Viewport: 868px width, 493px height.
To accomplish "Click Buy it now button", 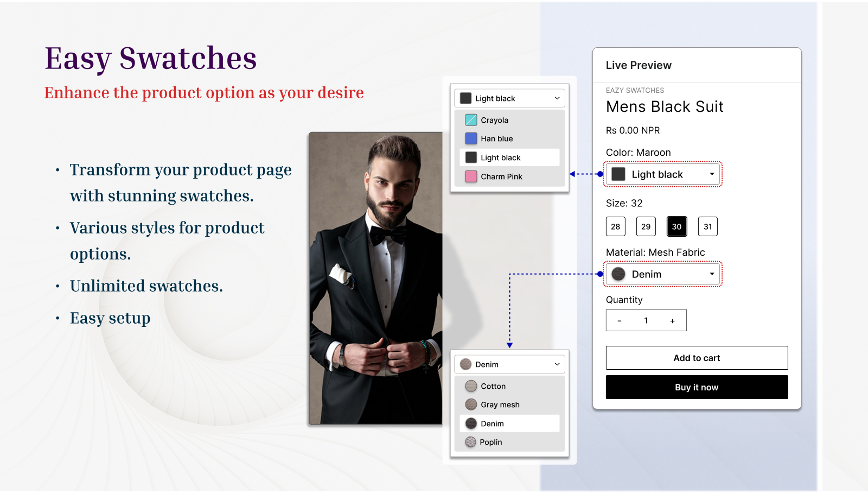I will point(697,387).
